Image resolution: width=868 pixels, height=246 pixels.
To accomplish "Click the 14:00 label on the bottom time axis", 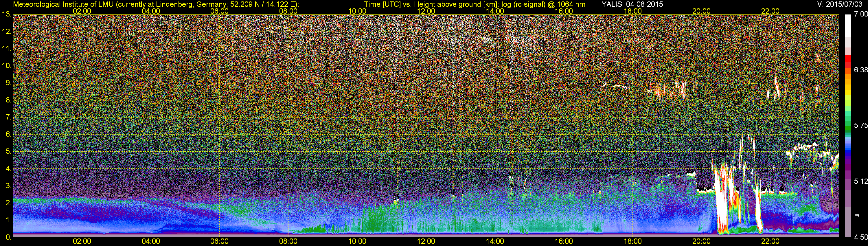I will [x=495, y=241].
